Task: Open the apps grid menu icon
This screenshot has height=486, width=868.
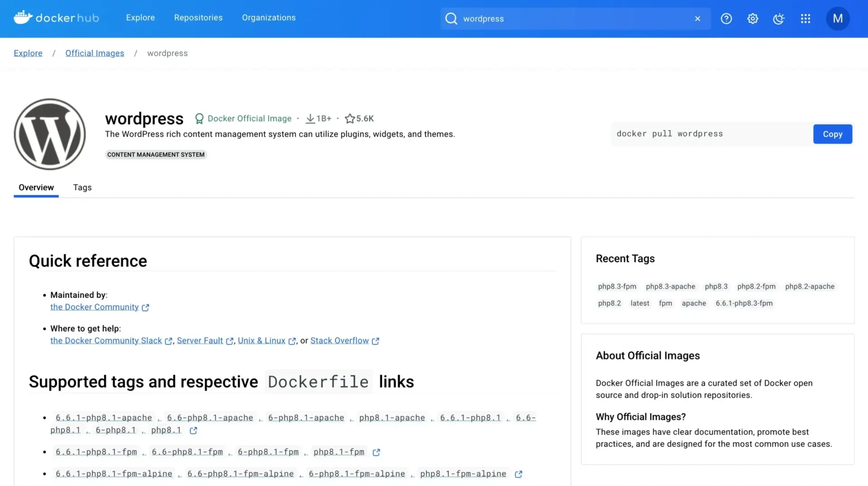Action: 805,19
